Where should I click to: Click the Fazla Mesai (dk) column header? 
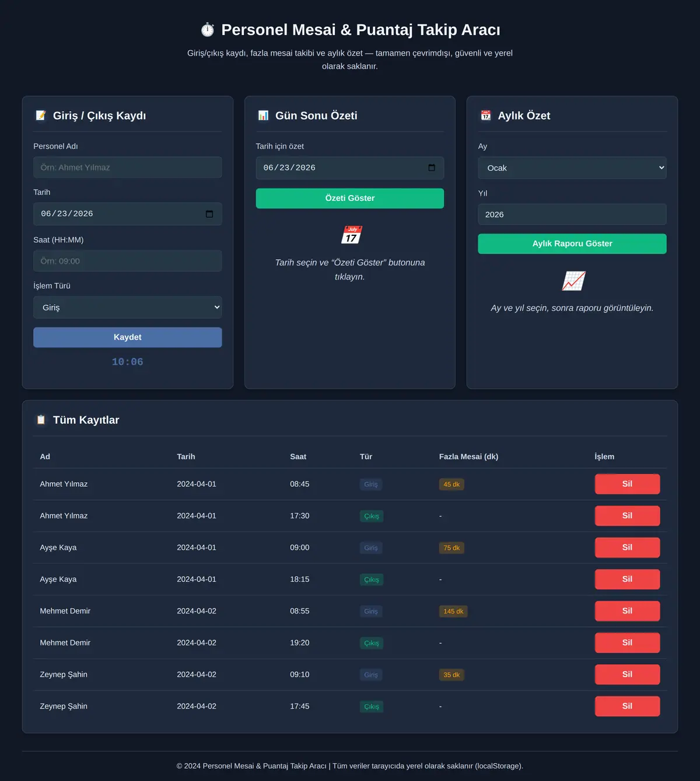coord(468,456)
